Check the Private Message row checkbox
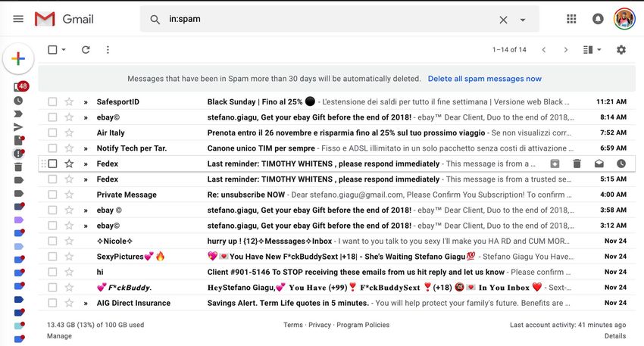Image resolution: width=644 pixels, height=346 pixels. (x=52, y=195)
